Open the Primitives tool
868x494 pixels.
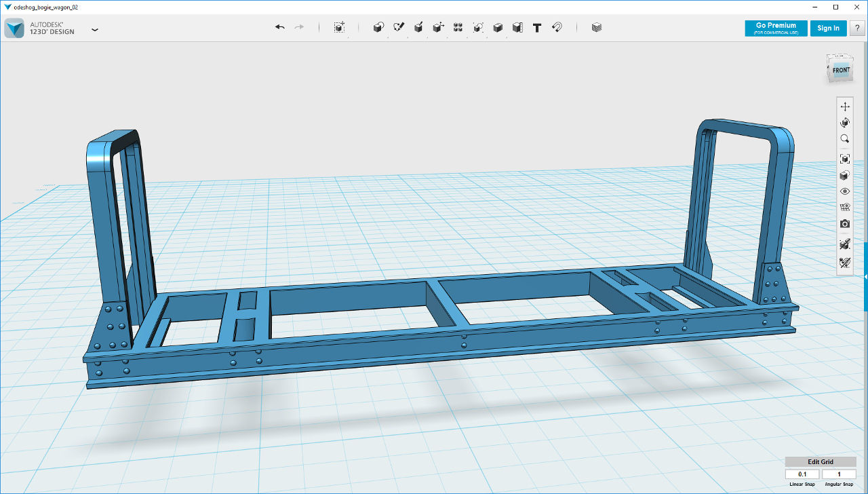[x=379, y=27]
